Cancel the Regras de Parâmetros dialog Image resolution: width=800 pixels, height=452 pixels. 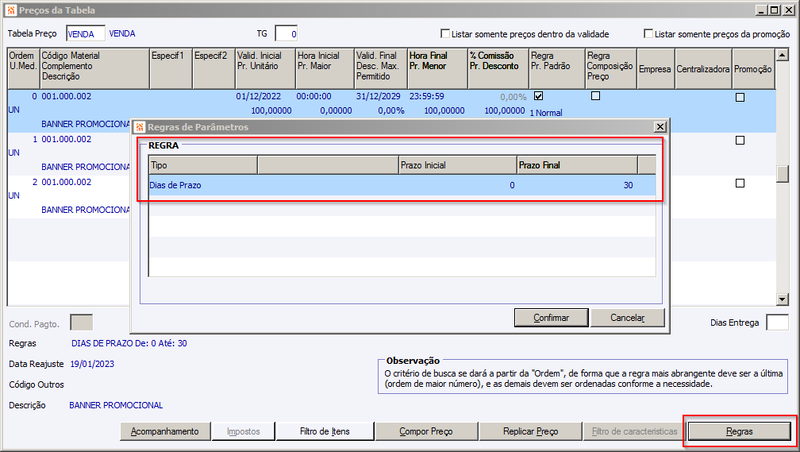(628, 317)
